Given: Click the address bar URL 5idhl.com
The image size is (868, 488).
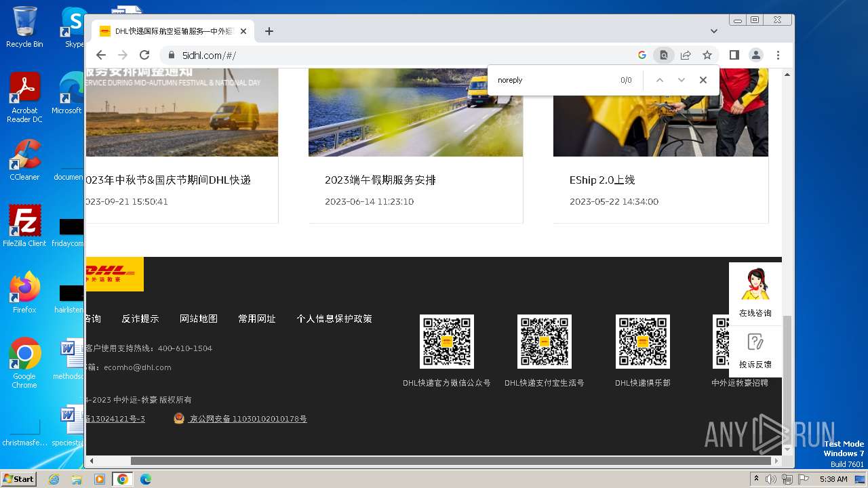Looking at the screenshot, I should (209, 56).
